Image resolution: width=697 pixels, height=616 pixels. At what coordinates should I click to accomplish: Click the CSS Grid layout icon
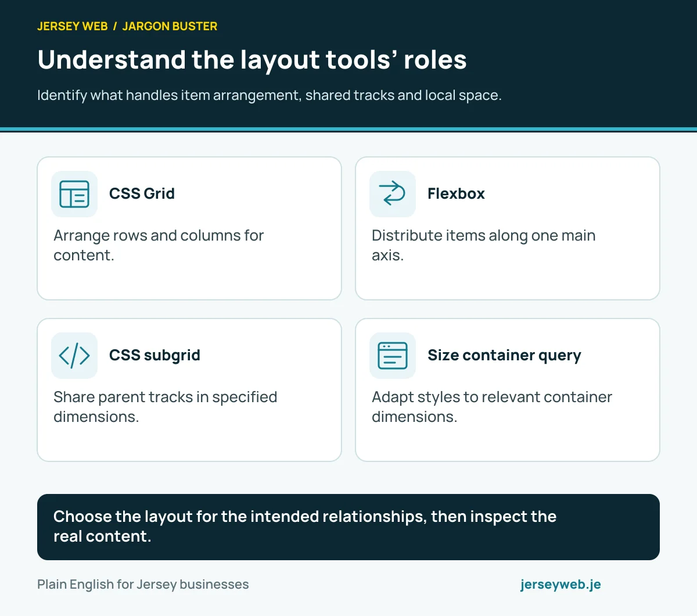(x=74, y=194)
